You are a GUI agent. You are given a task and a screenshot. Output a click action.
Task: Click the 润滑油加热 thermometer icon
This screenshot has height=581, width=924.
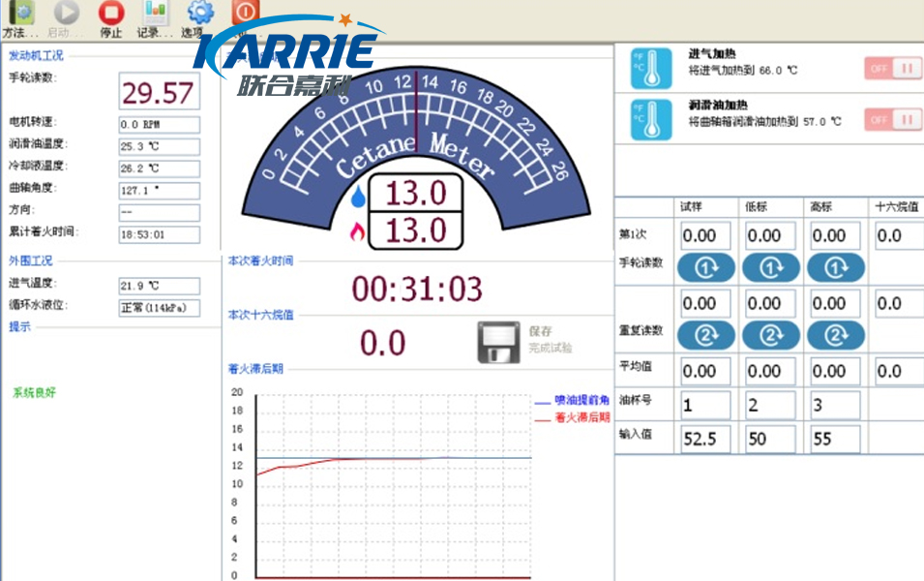(x=650, y=120)
